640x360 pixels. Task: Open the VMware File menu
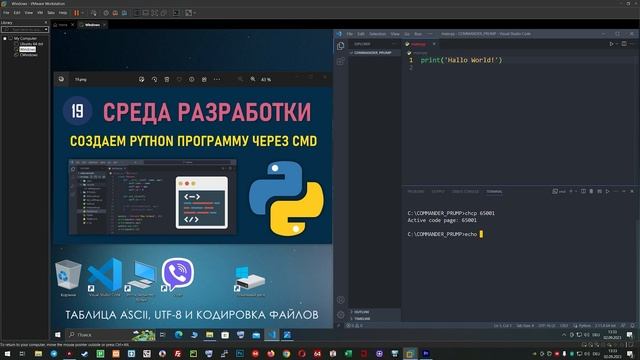tap(6, 13)
